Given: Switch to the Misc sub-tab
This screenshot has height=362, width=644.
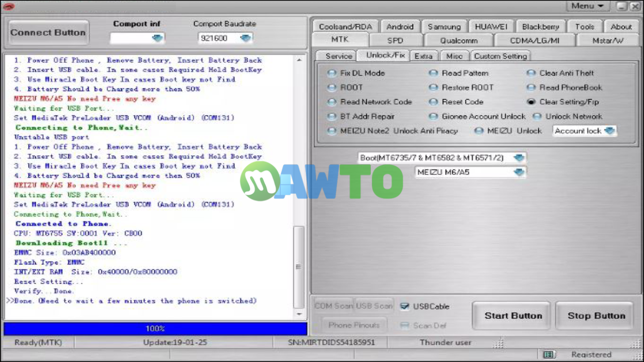Looking at the screenshot, I should (454, 56).
